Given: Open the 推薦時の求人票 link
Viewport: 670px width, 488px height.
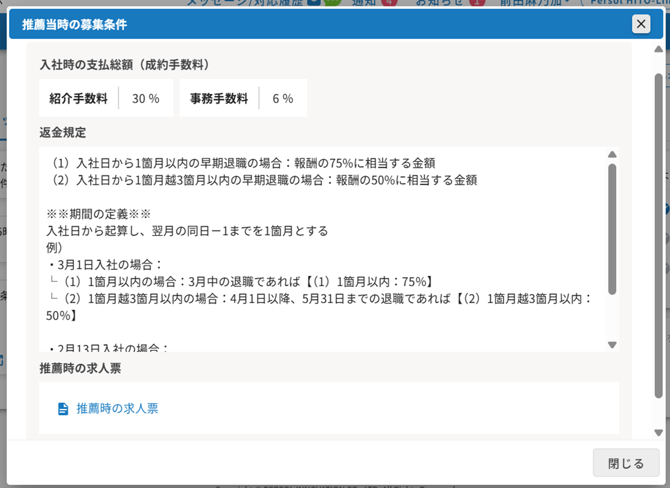Looking at the screenshot, I should tap(117, 408).
